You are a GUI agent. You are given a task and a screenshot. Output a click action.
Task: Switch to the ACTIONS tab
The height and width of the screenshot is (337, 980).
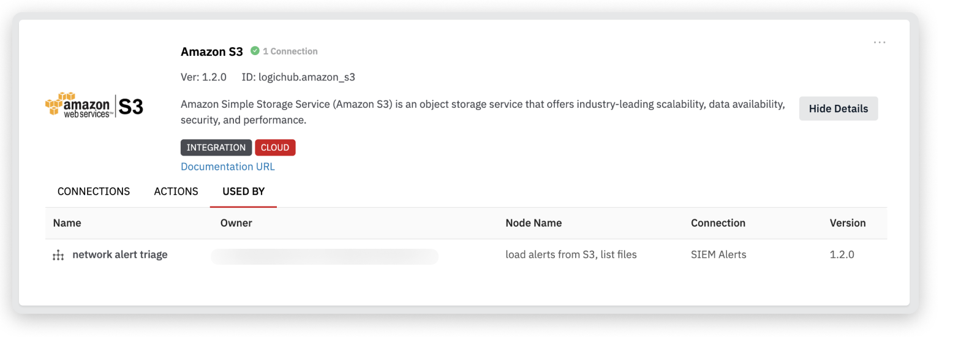pyautogui.click(x=176, y=192)
